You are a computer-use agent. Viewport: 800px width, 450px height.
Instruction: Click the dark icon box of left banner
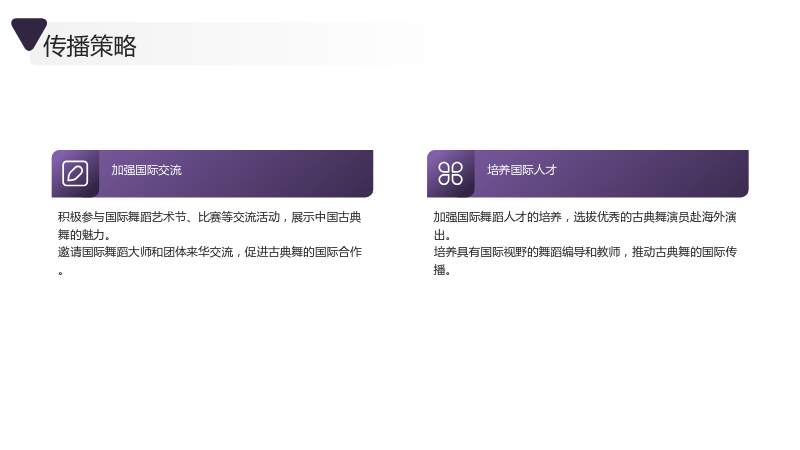point(75,173)
